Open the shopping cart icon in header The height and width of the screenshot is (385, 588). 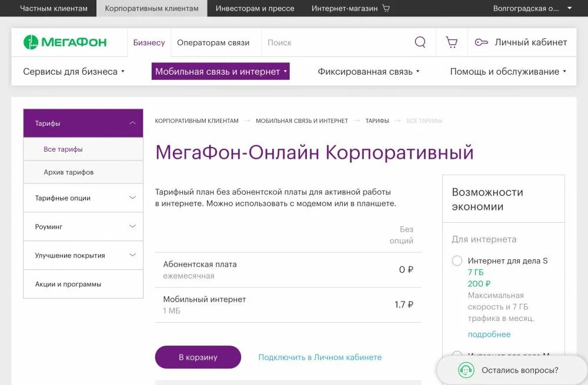tap(452, 42)
